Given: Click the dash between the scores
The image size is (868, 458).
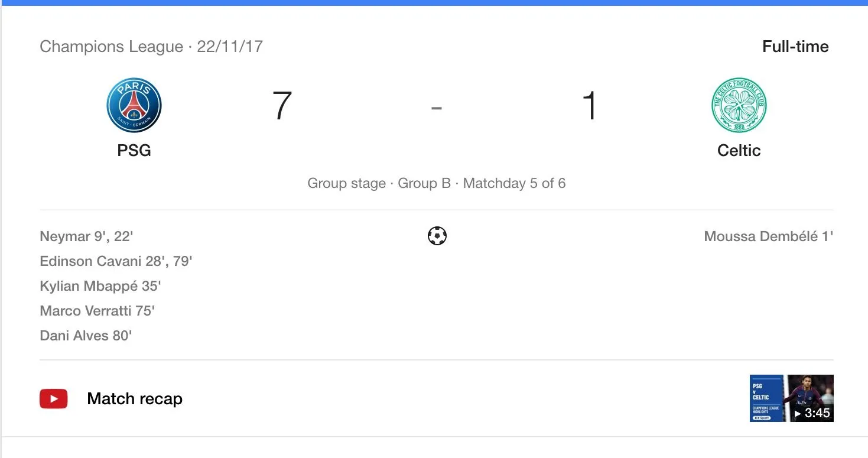Looking at the screenshot, I should coord(436,108).
